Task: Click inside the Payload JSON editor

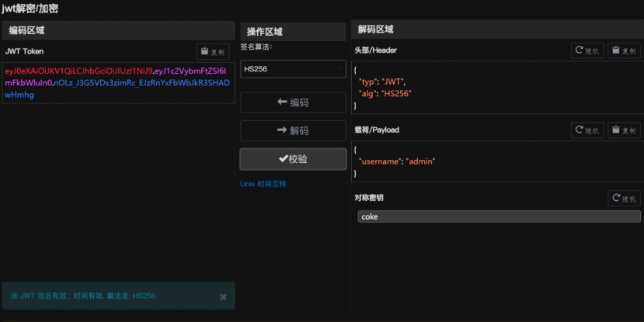Action: [497, 161]
